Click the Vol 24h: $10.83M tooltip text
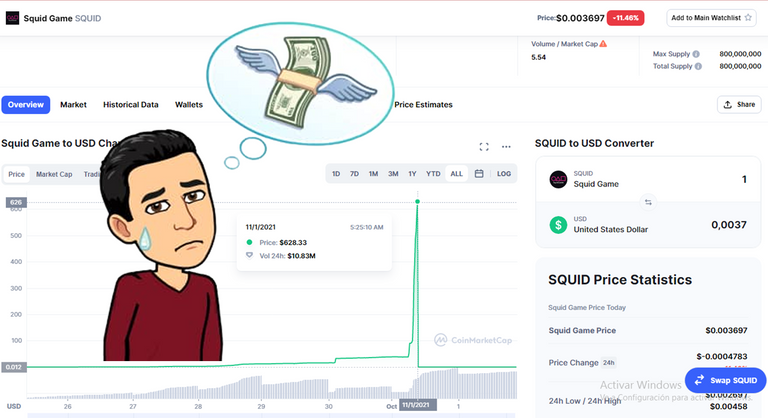The width and height of the screenshot is (768, 418). 288,255
